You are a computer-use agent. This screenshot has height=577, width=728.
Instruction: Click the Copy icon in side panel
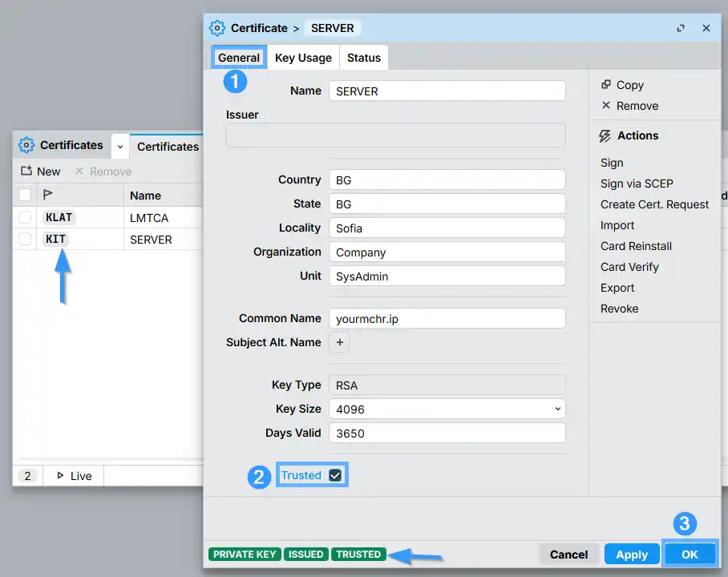pos(606,84)
